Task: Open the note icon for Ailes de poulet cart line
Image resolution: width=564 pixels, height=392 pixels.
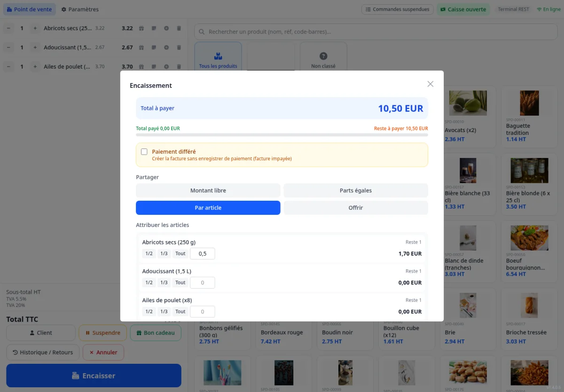Action: click(x=154, y=67)
